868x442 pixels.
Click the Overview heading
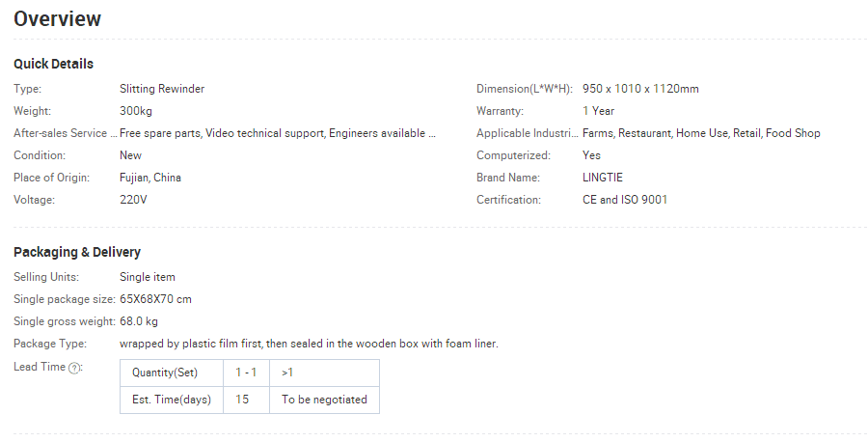pos(57,19)
